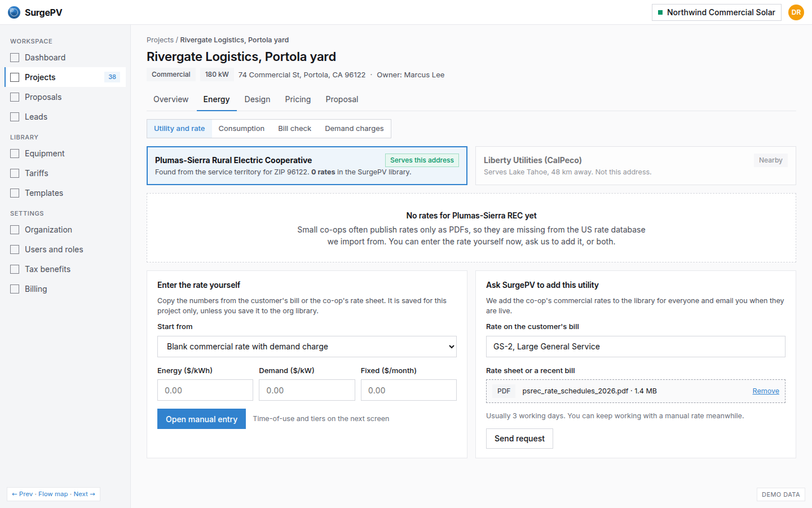Remove the uploaded psrec rate schedules PDF
812x508 pixels.
coord(766,391)
